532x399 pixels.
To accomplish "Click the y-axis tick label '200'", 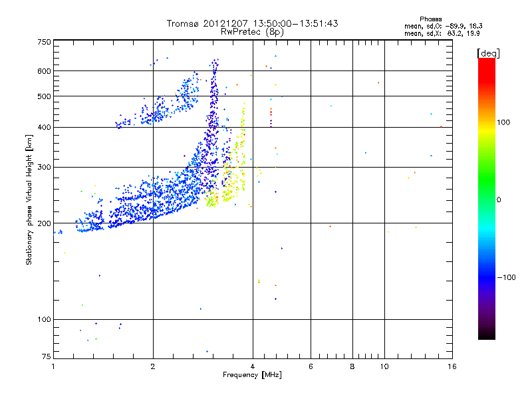I will (x=44, y=223).
